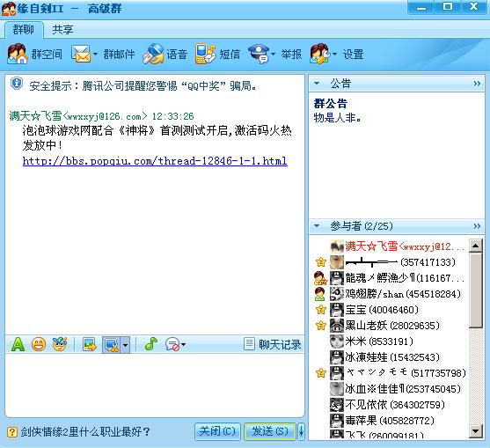The height and width of the screenshot is (448, 490).
Task: Open the message blocking dropdown arrow
Action: (x=184, y=344)
